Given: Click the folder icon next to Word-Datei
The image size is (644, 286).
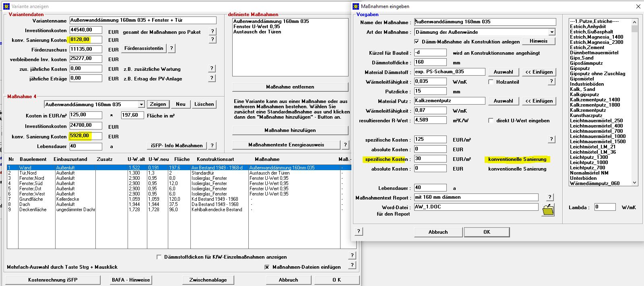Looking at the screenshot, I should point(548,210).
